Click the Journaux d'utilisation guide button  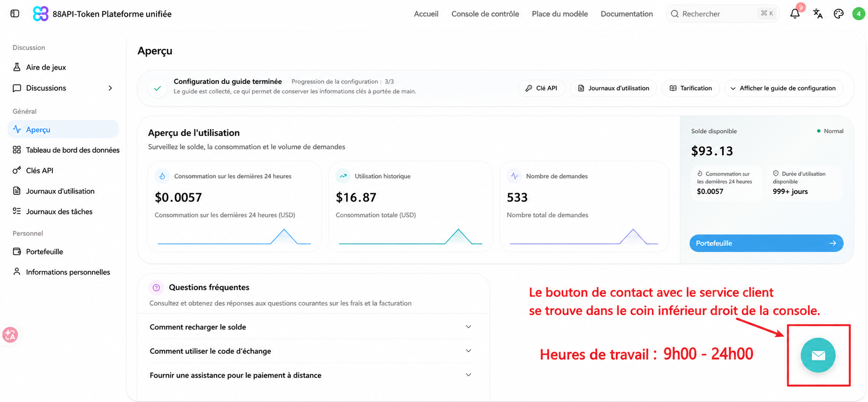click(613, 88)
